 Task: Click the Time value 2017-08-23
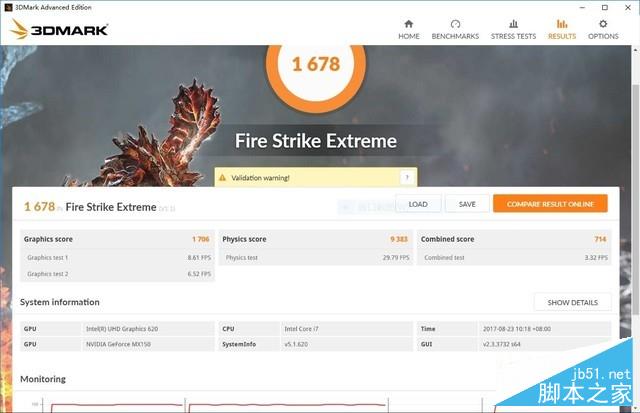[517, 329]
